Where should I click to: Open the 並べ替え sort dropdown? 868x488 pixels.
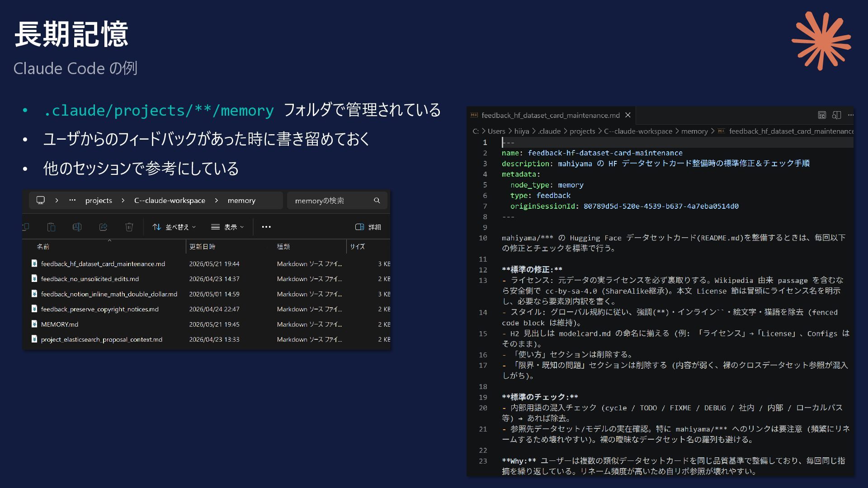[x=174, y=227]
